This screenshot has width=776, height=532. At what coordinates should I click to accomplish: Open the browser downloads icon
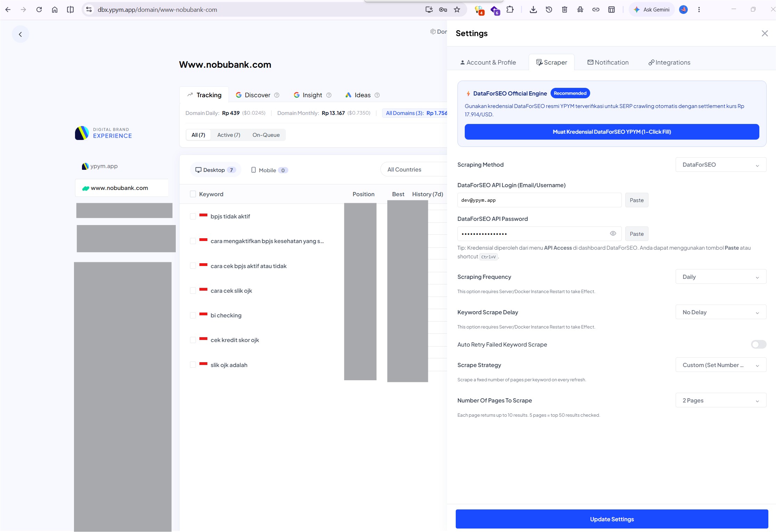[533, 10]
